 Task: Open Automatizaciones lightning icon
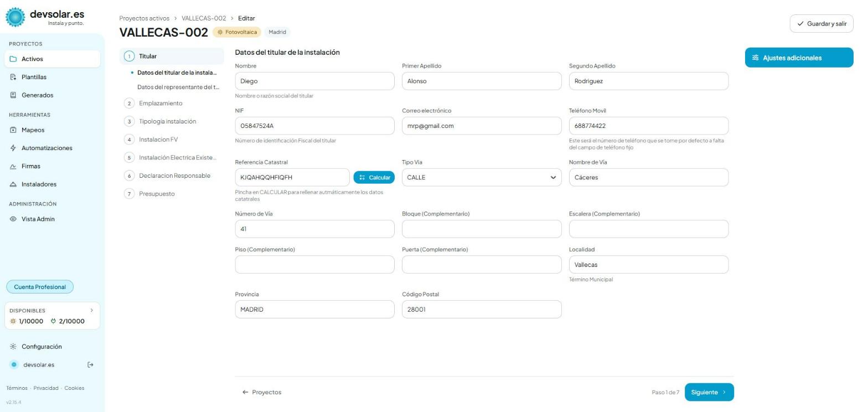13,148
